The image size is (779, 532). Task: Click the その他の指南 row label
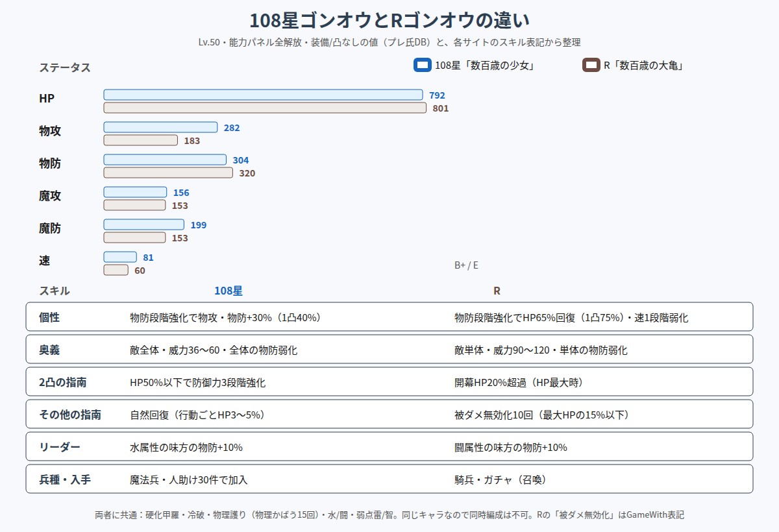(x=70, y=415)
